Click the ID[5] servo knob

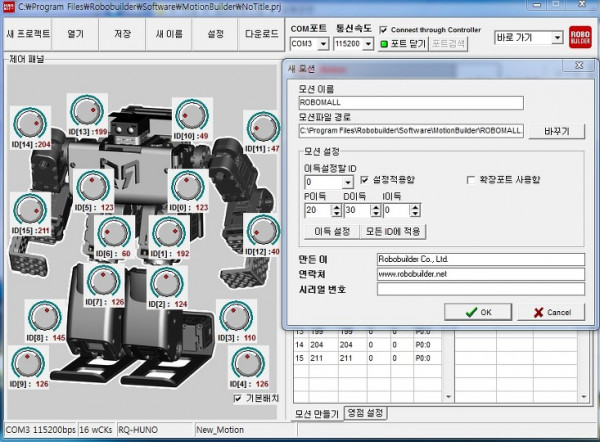93,186
